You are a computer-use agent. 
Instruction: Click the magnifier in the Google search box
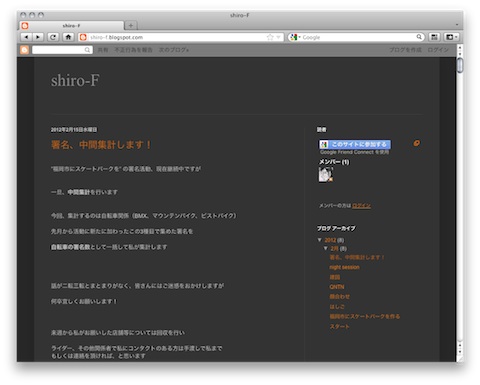pyautogui.click(x=419, y=37)
